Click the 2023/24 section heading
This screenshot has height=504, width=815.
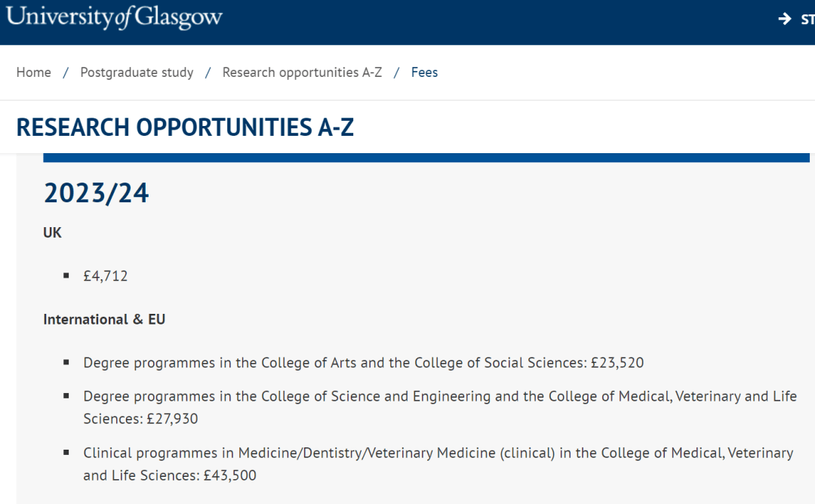[x=96, y=192]
